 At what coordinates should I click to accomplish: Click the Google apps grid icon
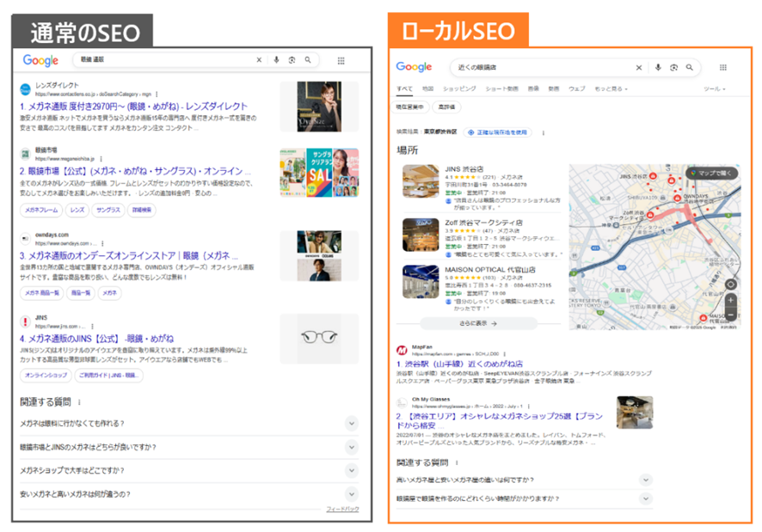click(342, 60)
